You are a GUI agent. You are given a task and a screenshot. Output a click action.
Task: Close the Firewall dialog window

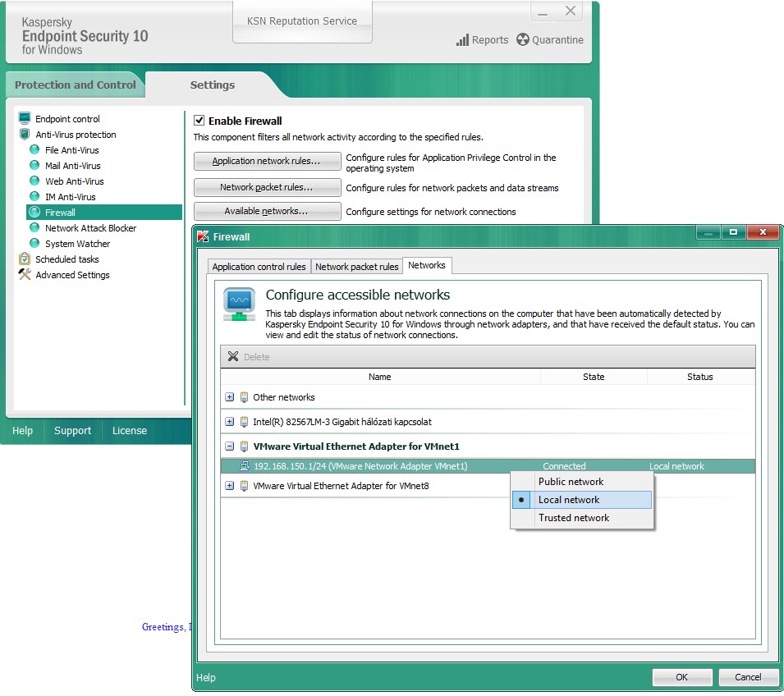pos(763,232)
